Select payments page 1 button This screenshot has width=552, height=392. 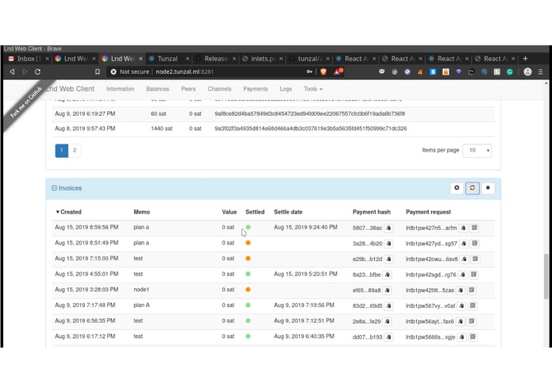point(62,151)
